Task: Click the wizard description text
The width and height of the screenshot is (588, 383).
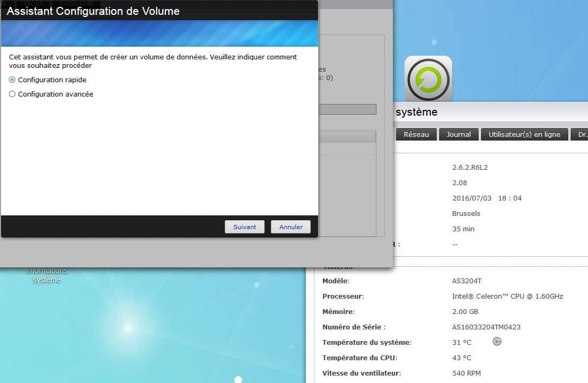Action: [153, 61]
